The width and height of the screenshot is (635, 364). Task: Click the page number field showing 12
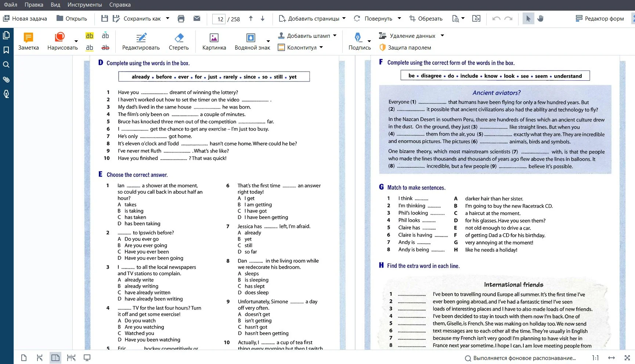pyautogui.click(x=219, y=19)
